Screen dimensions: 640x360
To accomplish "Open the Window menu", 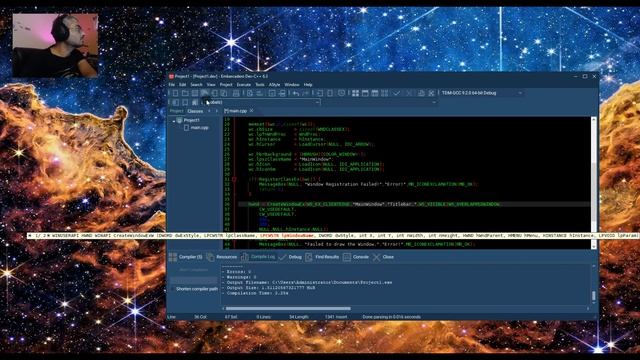I will [292, 85].
